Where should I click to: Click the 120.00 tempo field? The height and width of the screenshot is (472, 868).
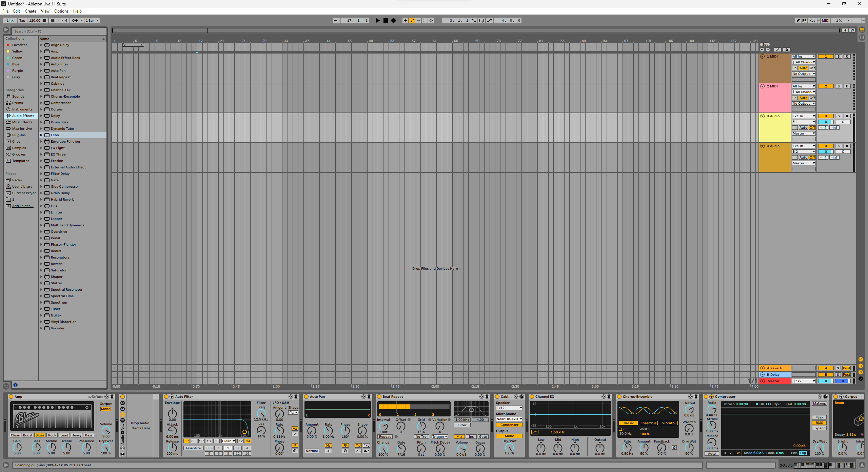click(35, 20)
